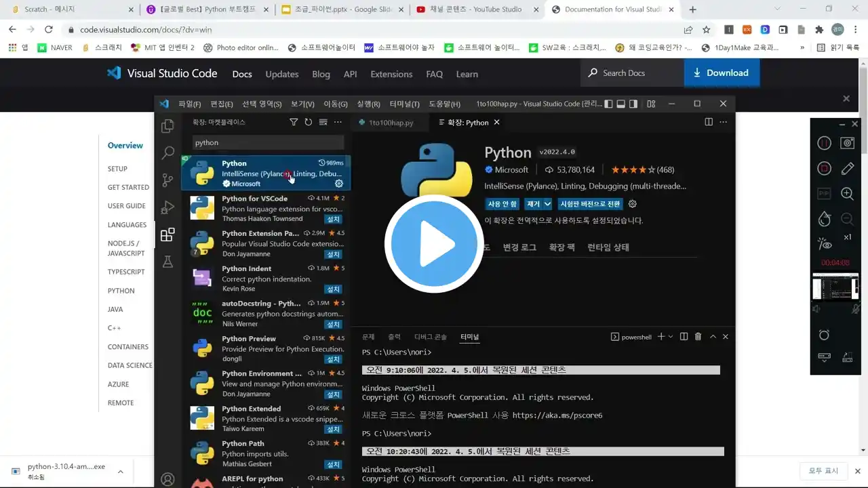Open the 터미널(T) menu
This screenshot has height=488, width=868.
tap(405, 104)
